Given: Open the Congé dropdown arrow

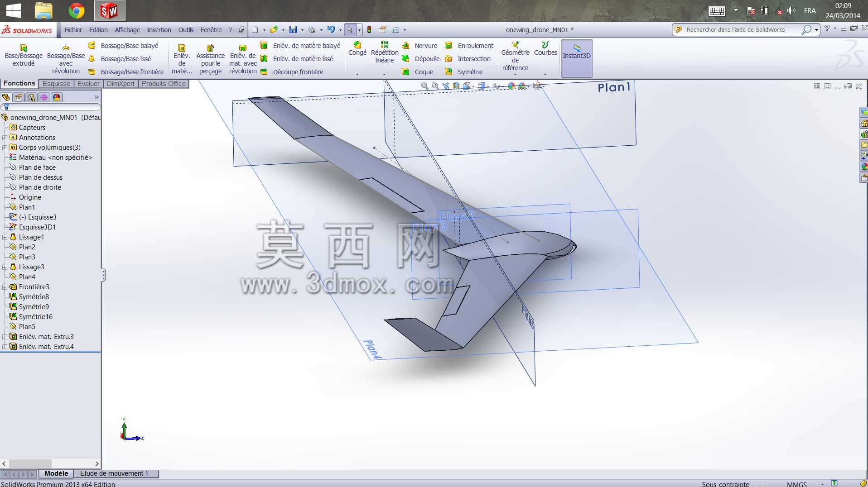Looking at the screenshot, I should click(357, 74).
